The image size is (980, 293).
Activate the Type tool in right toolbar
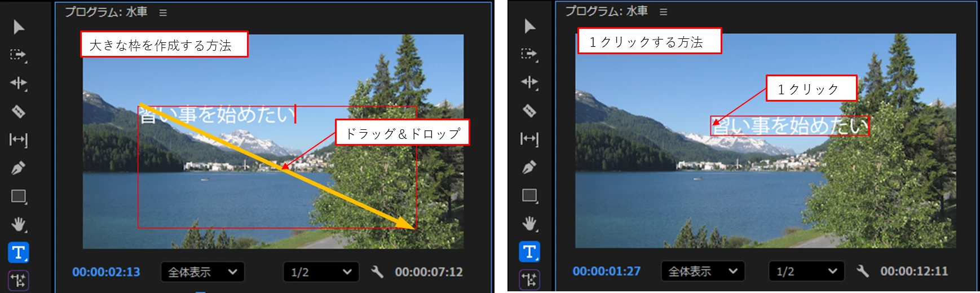(x=529, y=251)
